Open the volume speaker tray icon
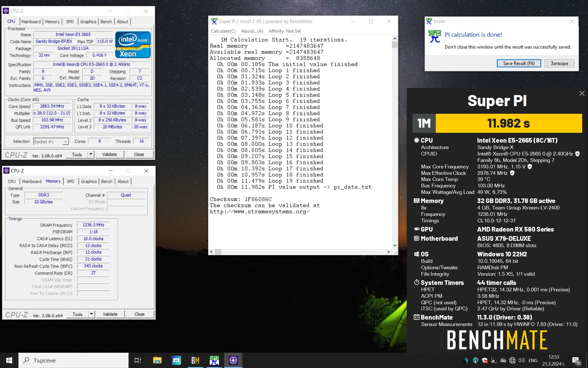588x368 pixels. pyautogui.click(x=522, y=360)
